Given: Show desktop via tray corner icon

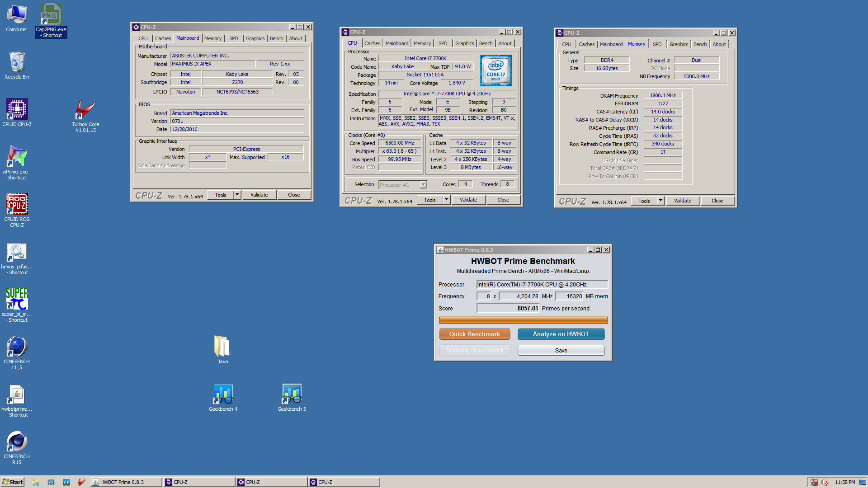Looking at the screenshot, I should click(x=863, y=482).
